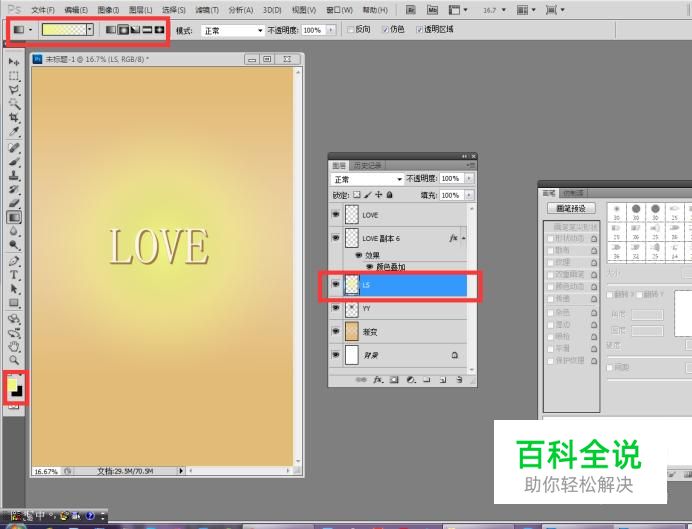Hide the 渐变 layer
The width and height of the screenshot is (692, 529).
click(335, 331)
